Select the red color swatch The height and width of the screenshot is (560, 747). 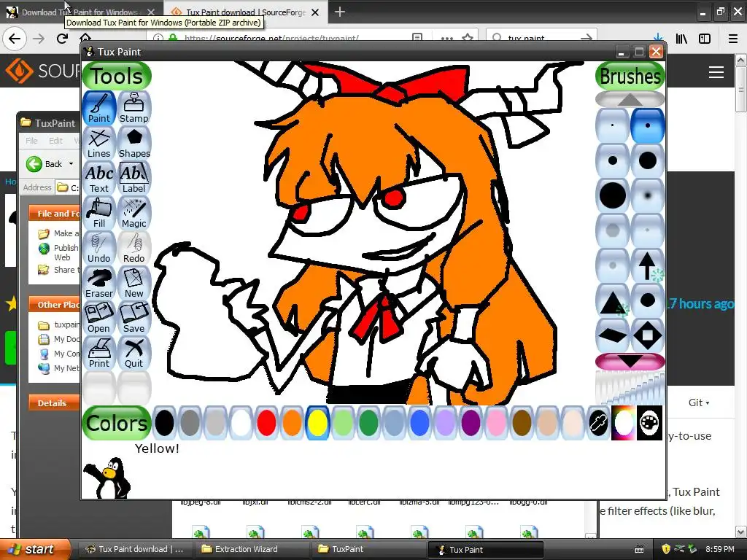tap(266, 423)
